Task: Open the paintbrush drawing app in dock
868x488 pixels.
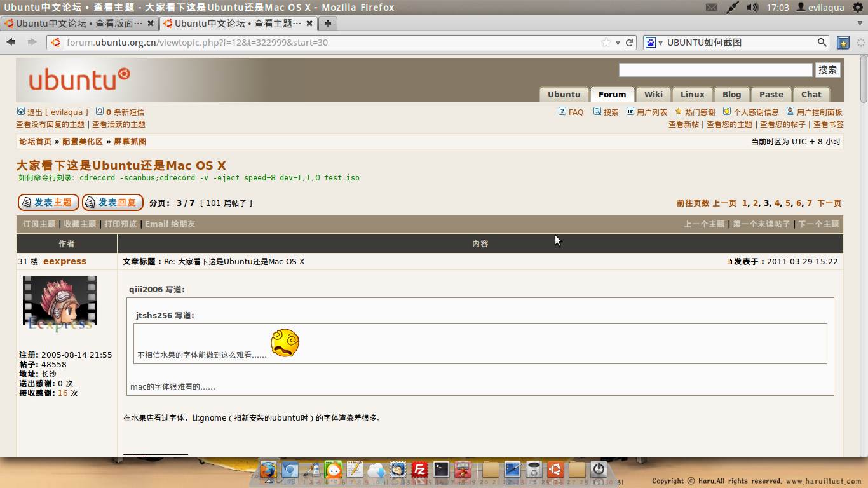Action: (x=311, y=470)
